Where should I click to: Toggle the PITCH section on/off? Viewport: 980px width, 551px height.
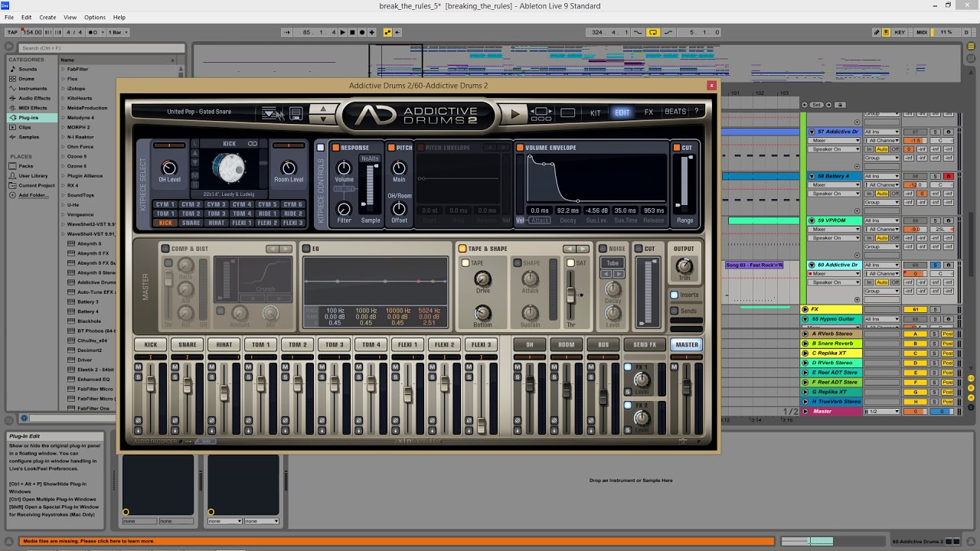coord(390,148)
